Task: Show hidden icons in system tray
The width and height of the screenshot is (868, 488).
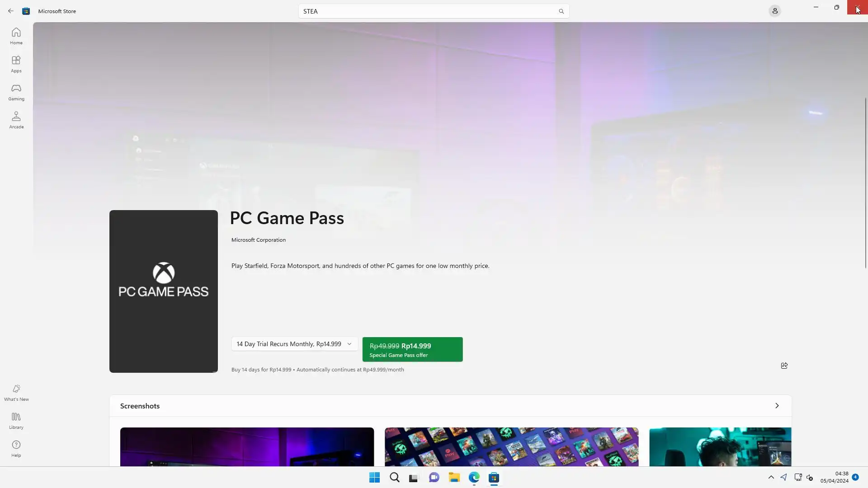Action: 771,477
